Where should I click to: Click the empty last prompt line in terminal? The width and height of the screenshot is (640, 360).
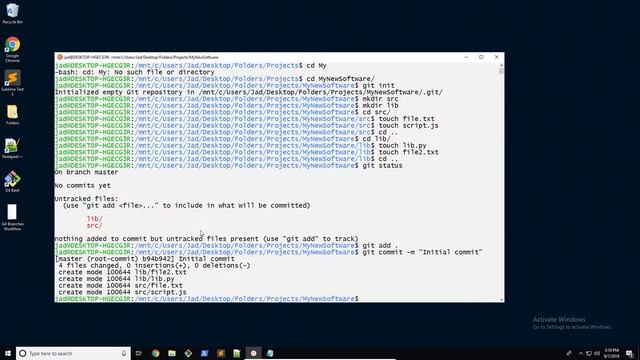(x=207, y=299)
